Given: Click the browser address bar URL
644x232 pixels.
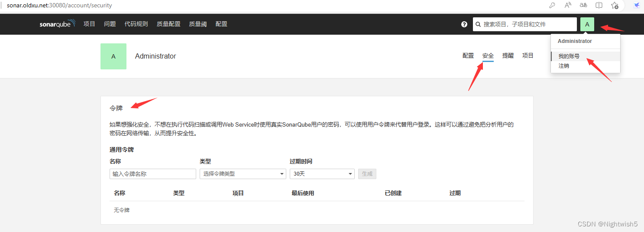Looking at the screenshot, I should [x=59, y=6].
